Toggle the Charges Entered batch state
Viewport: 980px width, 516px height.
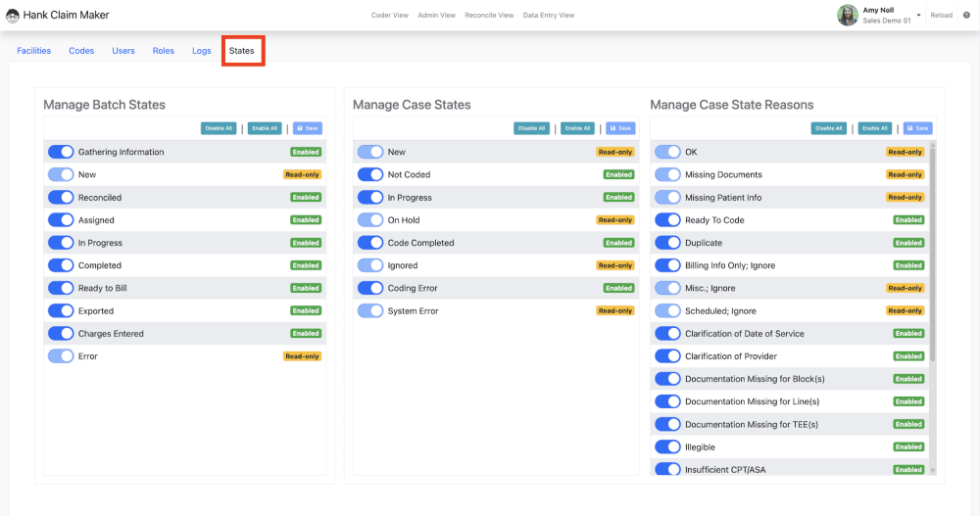click(61, 334)
